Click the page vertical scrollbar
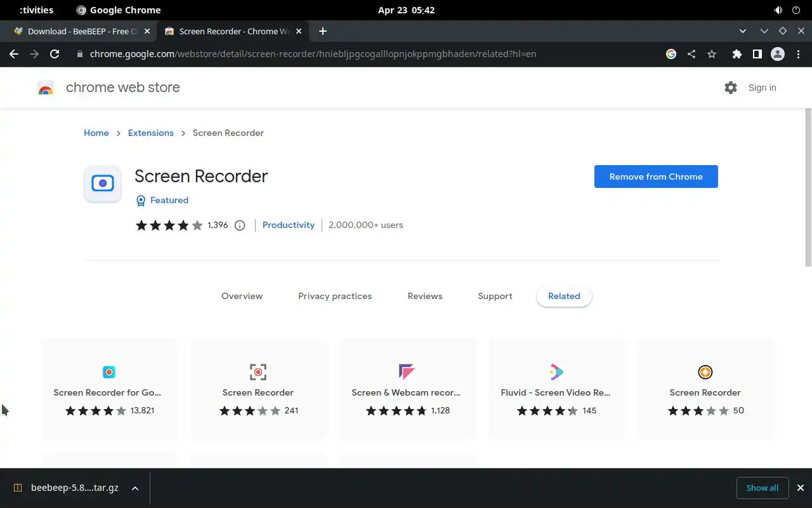This screenshot has width=812, height=508. coord(808,187)
